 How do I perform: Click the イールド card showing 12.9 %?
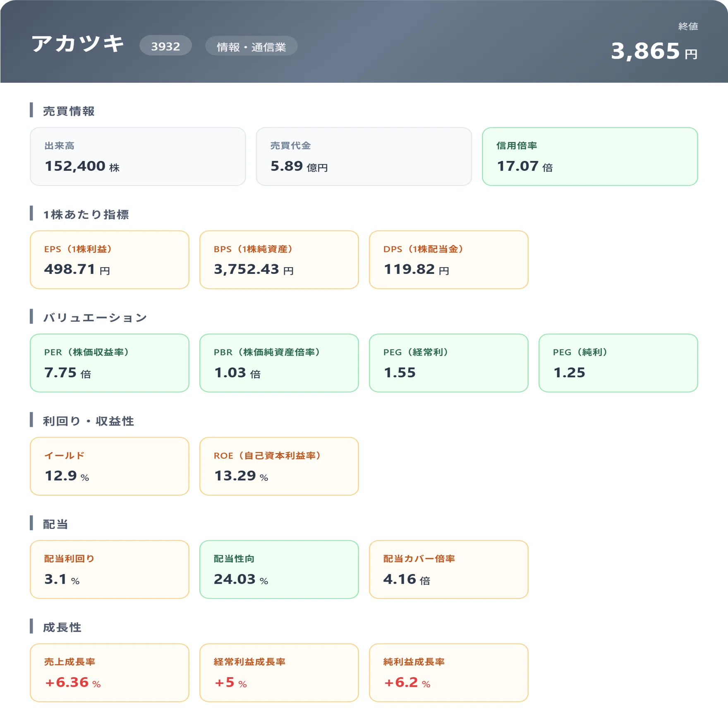110,466
